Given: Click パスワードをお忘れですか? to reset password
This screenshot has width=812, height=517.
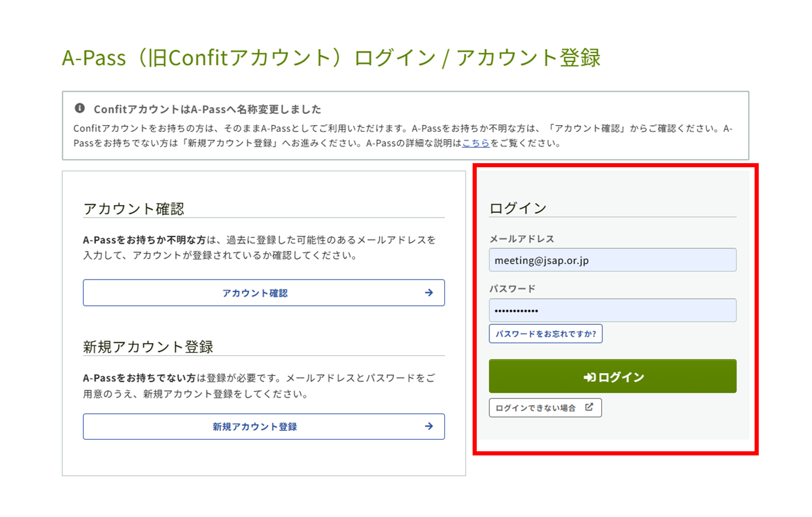Looking at the screenshot, I should point(545,334).
